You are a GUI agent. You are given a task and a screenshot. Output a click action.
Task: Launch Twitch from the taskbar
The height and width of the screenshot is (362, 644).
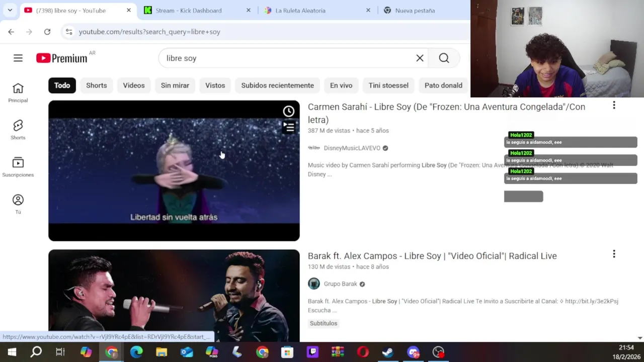[x=312, y=352]
